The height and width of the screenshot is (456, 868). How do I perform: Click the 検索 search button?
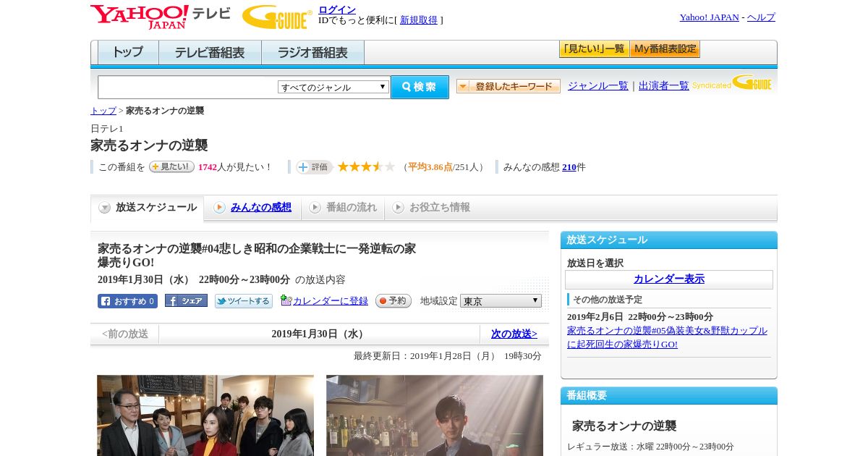coord(420,87)
